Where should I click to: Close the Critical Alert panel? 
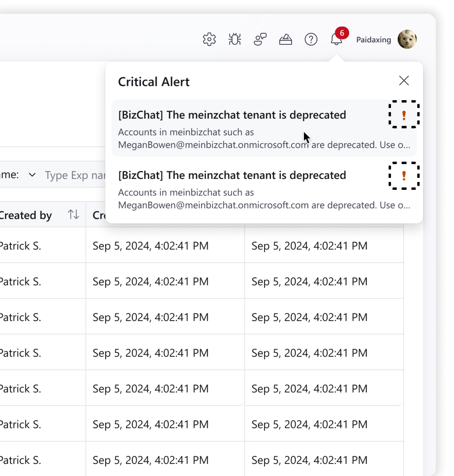[404, 81]
